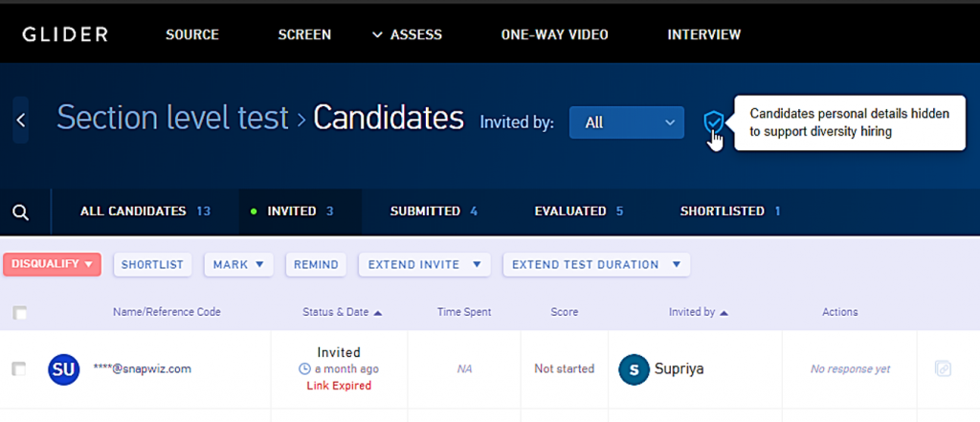
Task: Click the Link Expired status text
Action: (339, 386)
